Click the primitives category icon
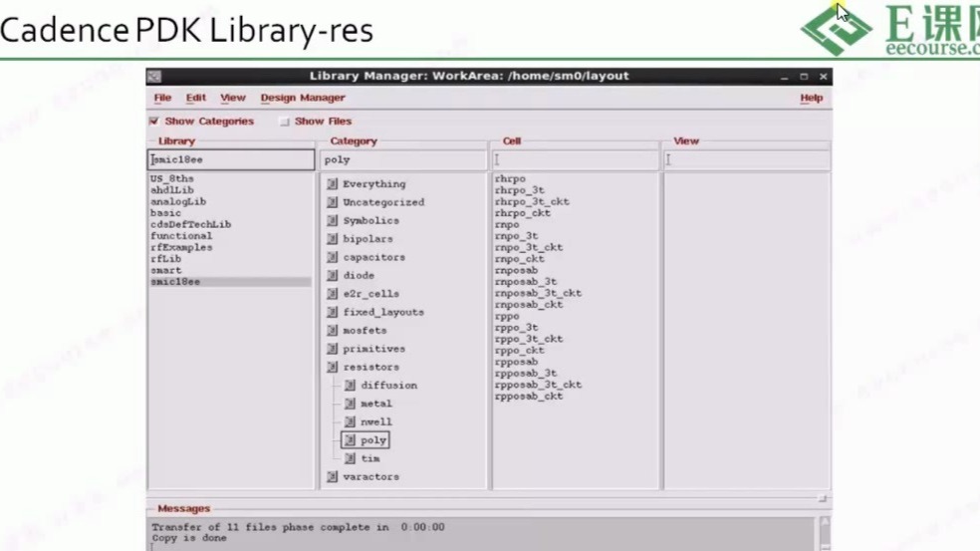 tap(333, 349)
